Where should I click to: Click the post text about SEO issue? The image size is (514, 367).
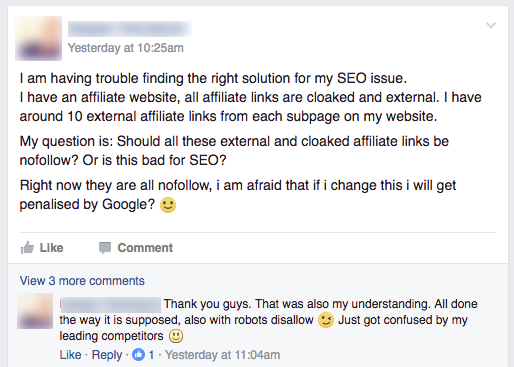tap(251, 141)
